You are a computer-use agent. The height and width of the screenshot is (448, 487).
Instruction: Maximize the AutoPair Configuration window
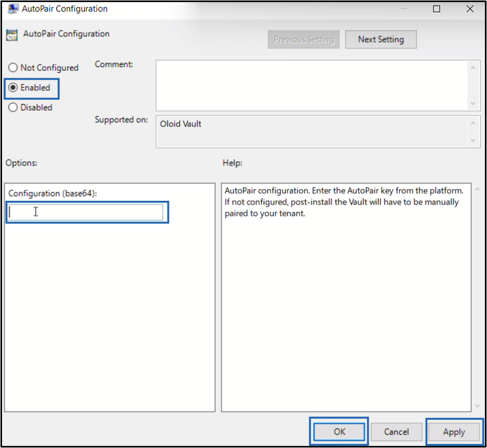[x=437, y=9]
